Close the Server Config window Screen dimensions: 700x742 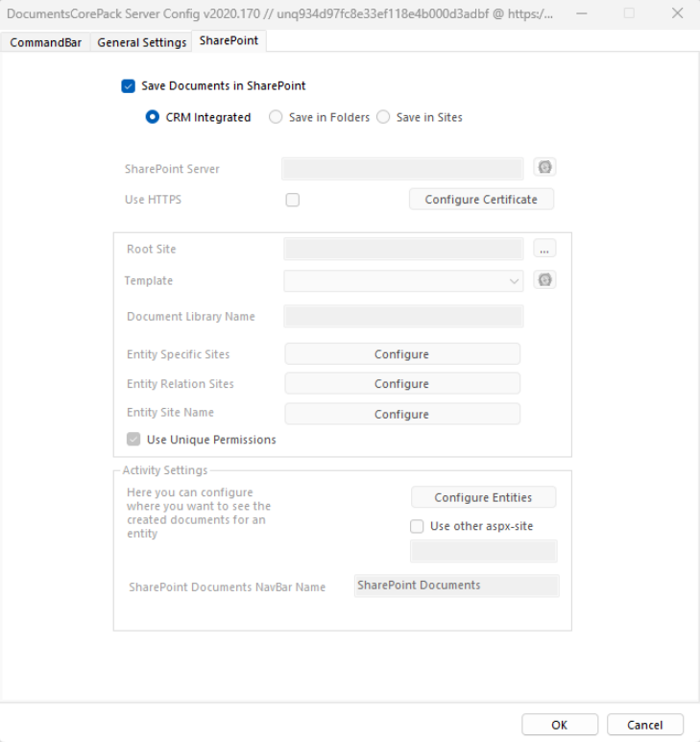677,13
